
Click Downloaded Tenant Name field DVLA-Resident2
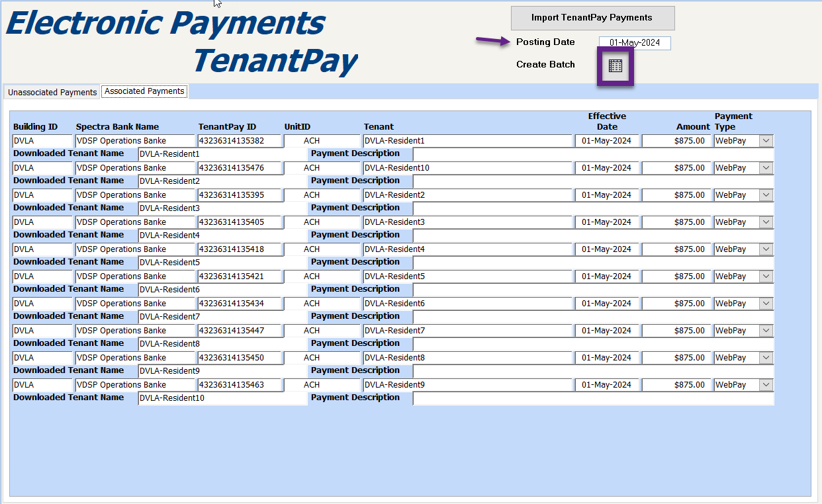click(223, 181)
